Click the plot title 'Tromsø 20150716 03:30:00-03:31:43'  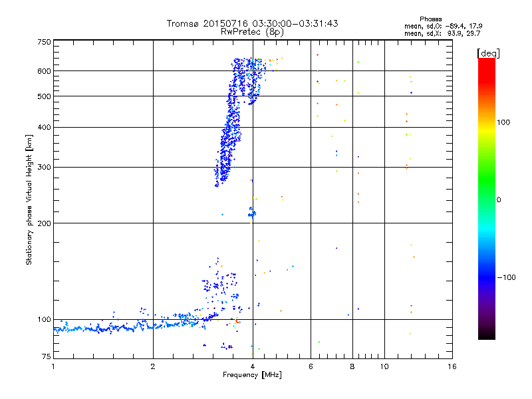[252, 23]
